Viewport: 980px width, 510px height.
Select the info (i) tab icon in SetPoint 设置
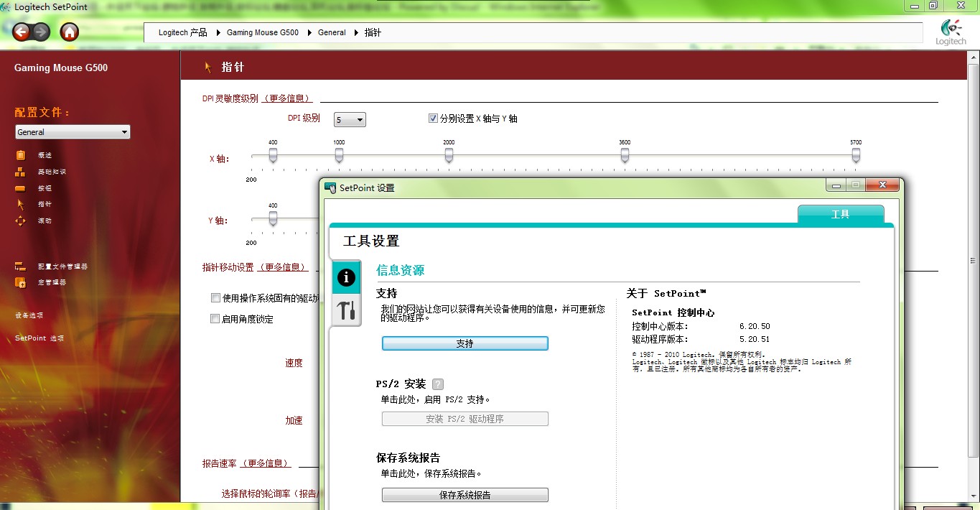(347, 277)
